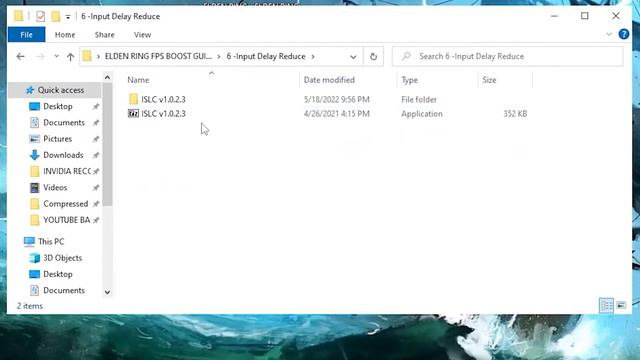Open 3D Objects under This PC
This screenshot has height=360, width=640.
point(62,258)
